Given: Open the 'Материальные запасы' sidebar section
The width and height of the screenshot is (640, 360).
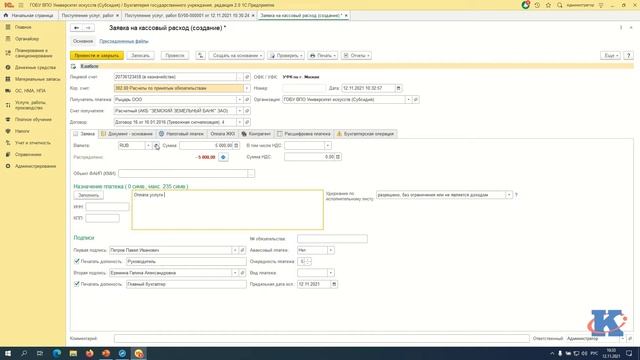Looking at the screenshot, I should click(x=37, y=79).
